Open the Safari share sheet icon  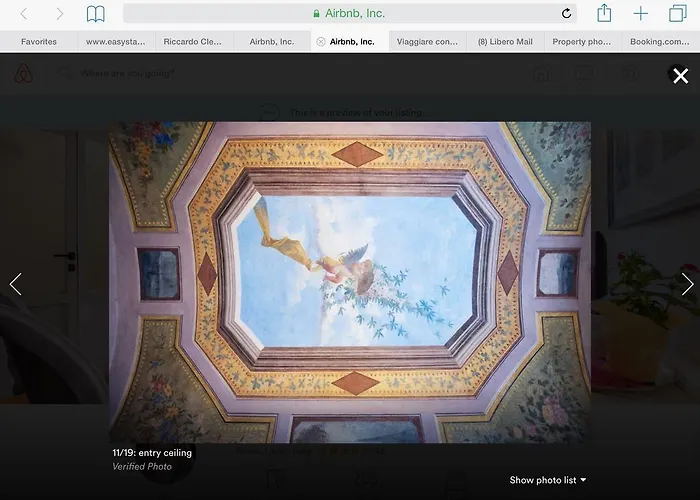tap(604, 13)
